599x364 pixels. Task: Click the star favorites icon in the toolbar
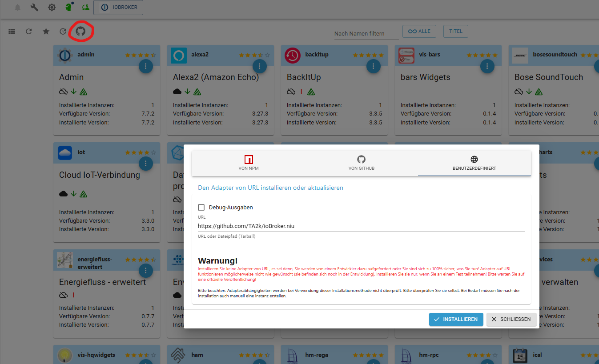[x=46, y=31]
